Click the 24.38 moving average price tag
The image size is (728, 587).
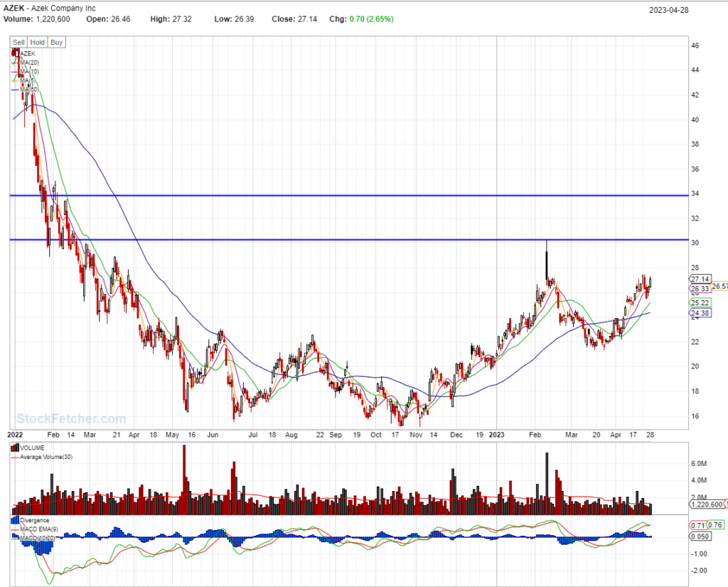(700, 313)
